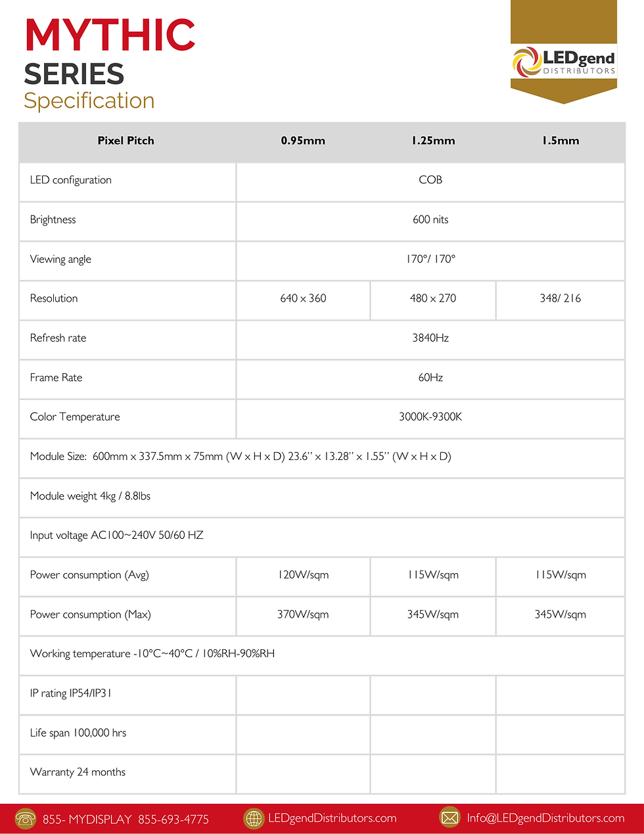
Task: Click the LEDgend Distributors swirl logo
Action: pyautogui.click(x=527, y=62)
